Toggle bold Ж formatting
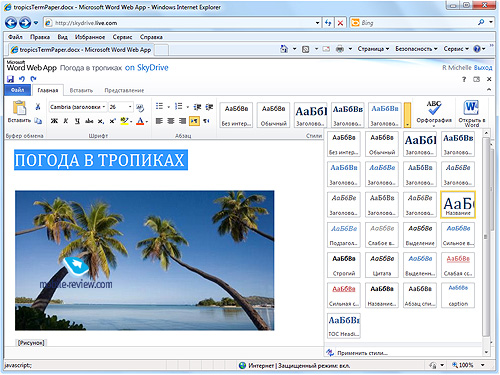The height and width of the screenshot is (375, 500). pos(54,121)
